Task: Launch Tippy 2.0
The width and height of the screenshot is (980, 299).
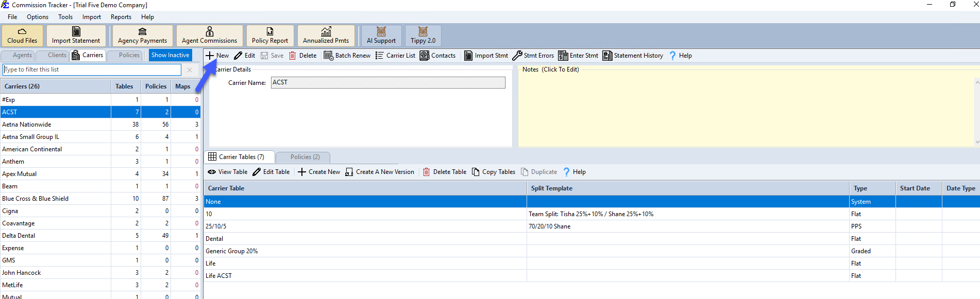Action: pos(423,36)
